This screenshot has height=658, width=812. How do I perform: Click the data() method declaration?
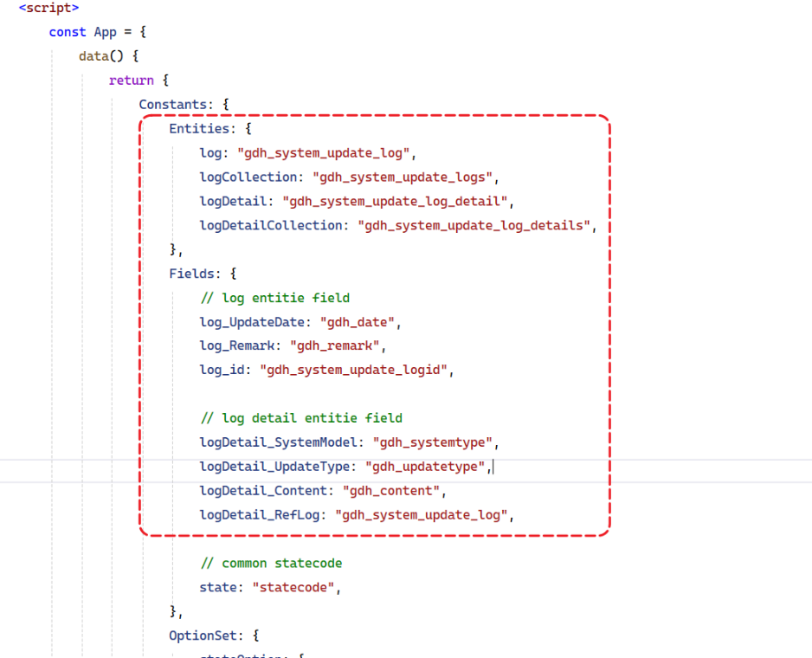[x=109, y=56]
